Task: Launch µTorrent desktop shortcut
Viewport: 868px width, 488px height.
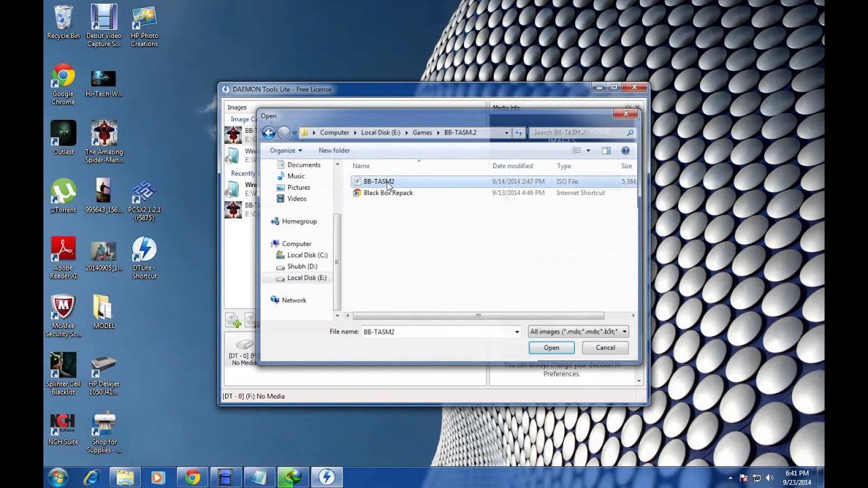Action: point(63,197)
